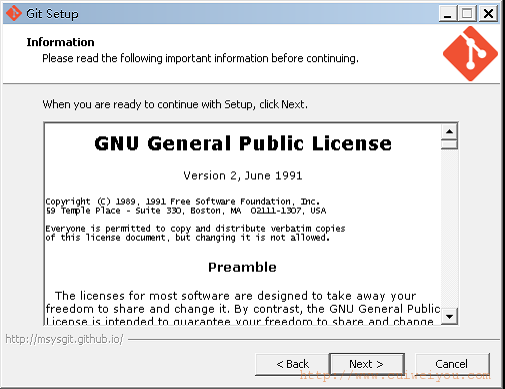
Task: Close the Git Setup window
Action: click(489, 14)
